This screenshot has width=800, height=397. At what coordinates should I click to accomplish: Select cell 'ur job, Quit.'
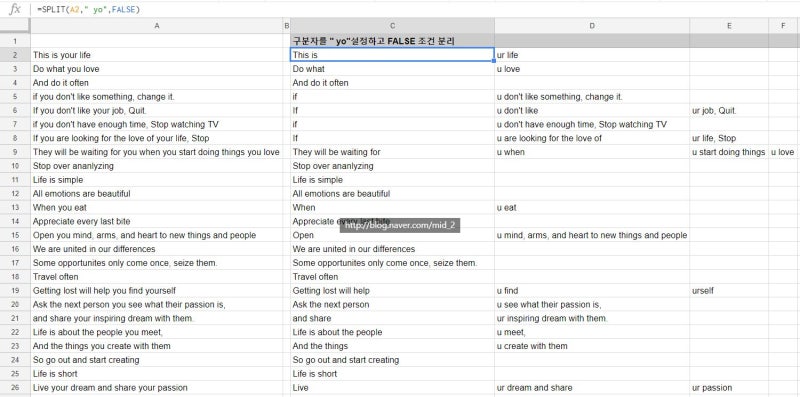[729, 110]
